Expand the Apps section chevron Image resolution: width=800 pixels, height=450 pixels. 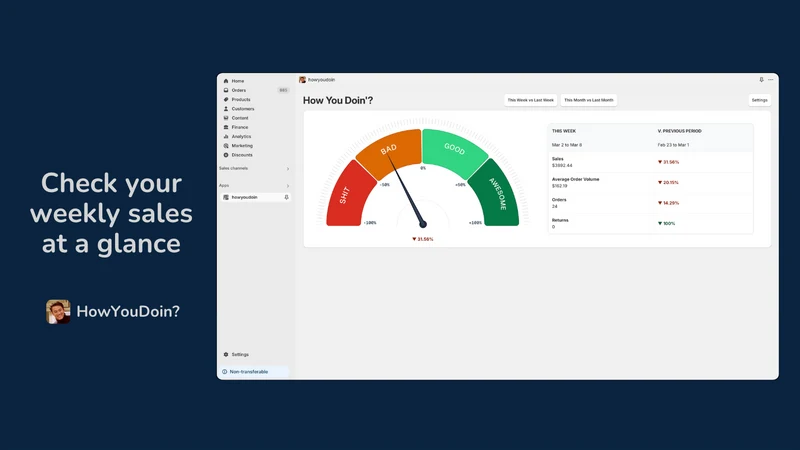[x=288, y=186]
